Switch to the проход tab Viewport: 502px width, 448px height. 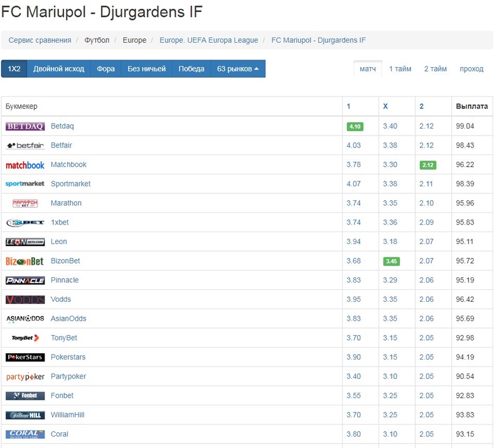point(472,69)
